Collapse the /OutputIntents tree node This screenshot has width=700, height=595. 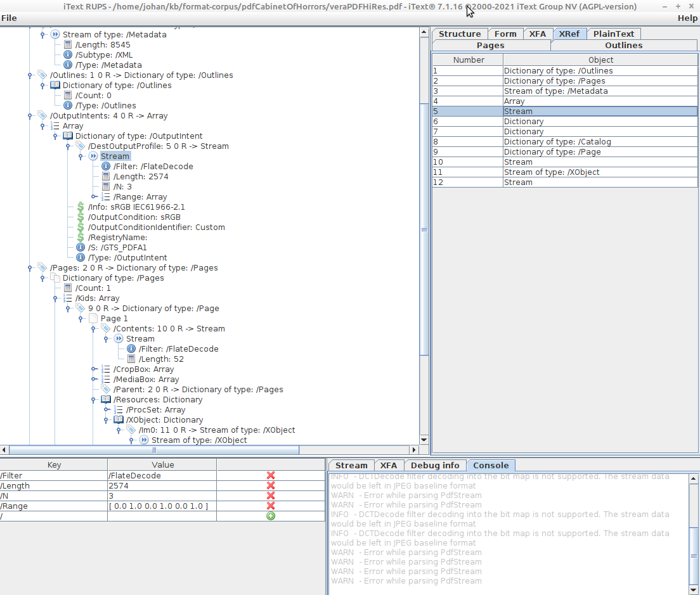coord(30,115)
